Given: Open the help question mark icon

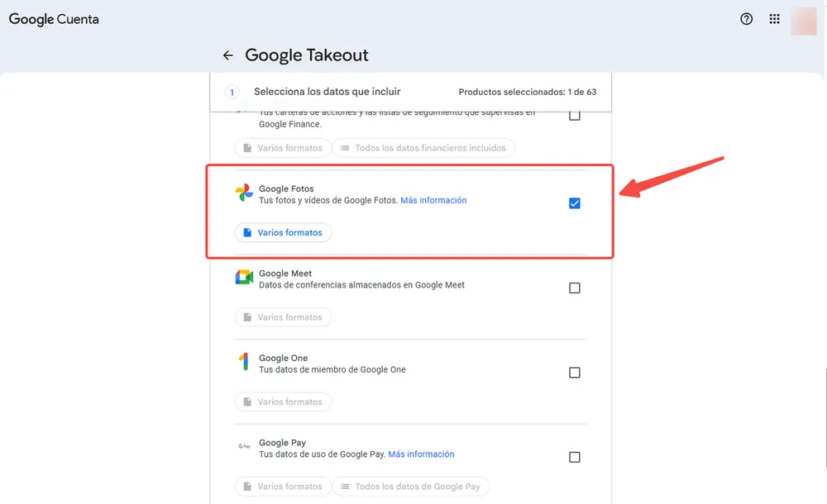Looking at the screenshot, I should pyautogui.click(x=746, y=19).
